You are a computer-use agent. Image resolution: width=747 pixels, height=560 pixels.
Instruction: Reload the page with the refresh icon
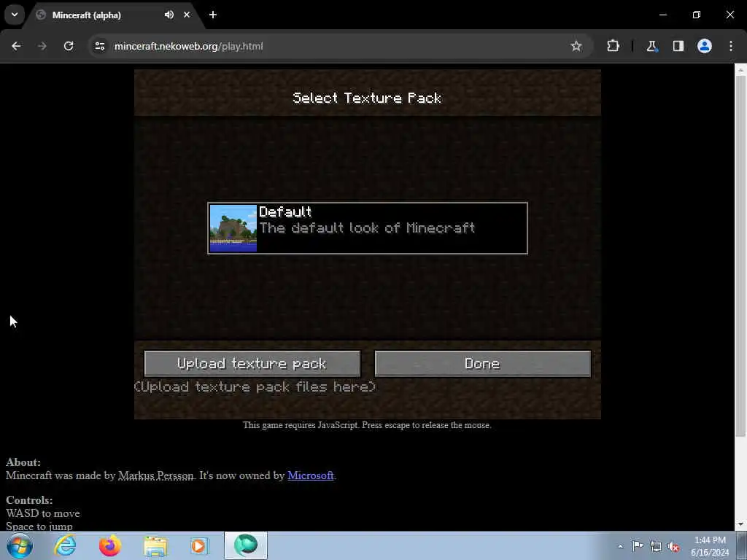pyautogui.click(x=69, y=46)
